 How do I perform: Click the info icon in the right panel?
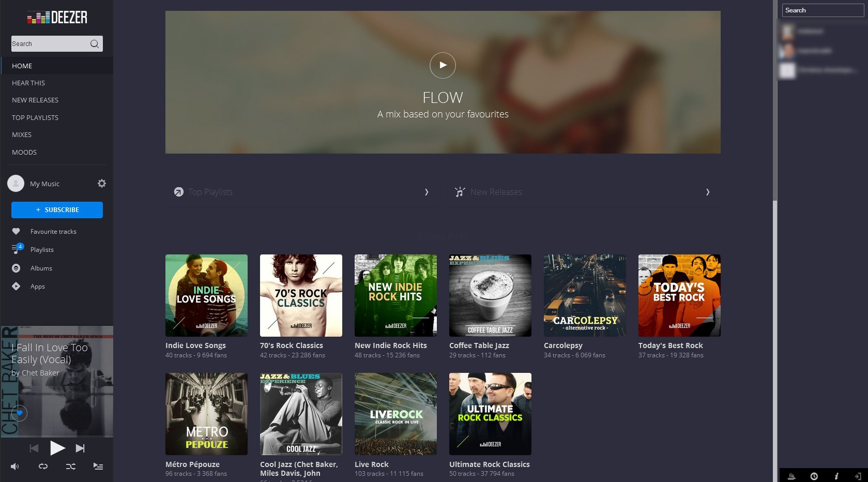click(836, 476)
